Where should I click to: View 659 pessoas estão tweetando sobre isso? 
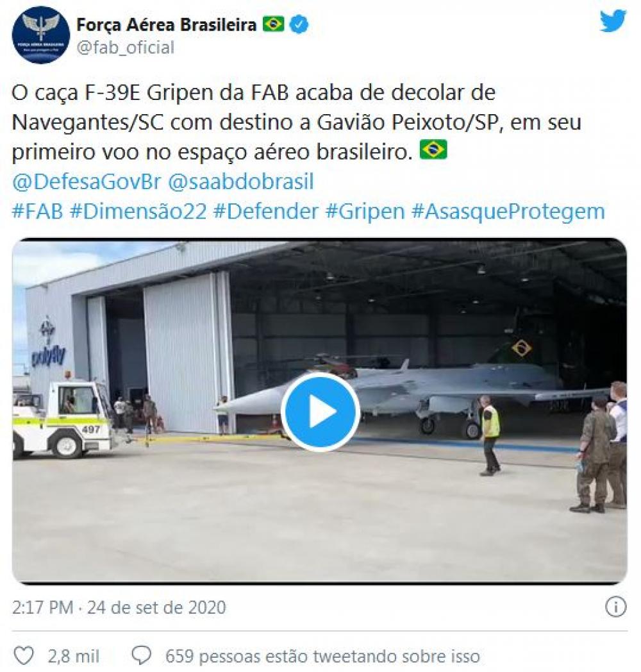[322, 656]
